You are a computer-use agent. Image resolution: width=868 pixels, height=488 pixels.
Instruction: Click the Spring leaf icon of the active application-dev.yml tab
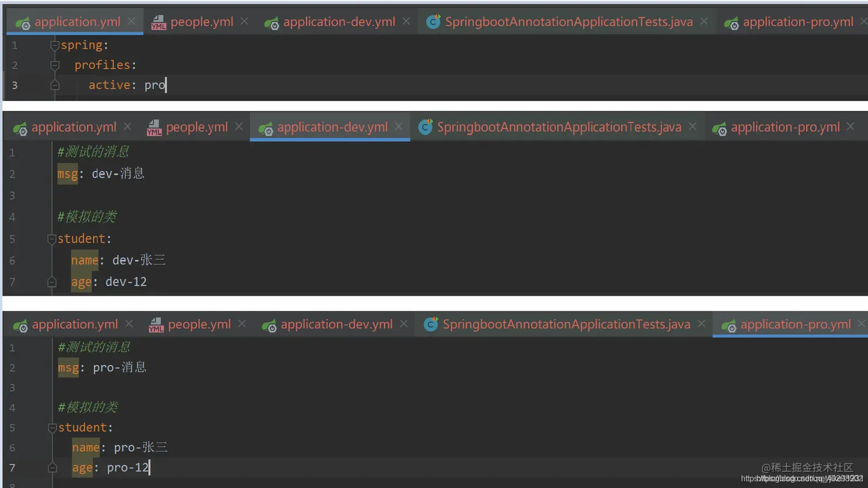point(266,129)
